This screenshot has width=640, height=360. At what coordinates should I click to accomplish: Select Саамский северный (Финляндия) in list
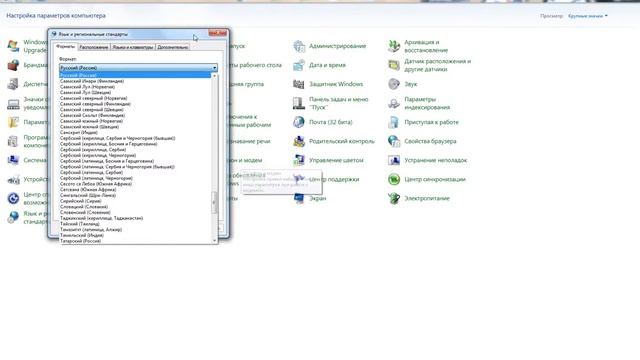135,104
